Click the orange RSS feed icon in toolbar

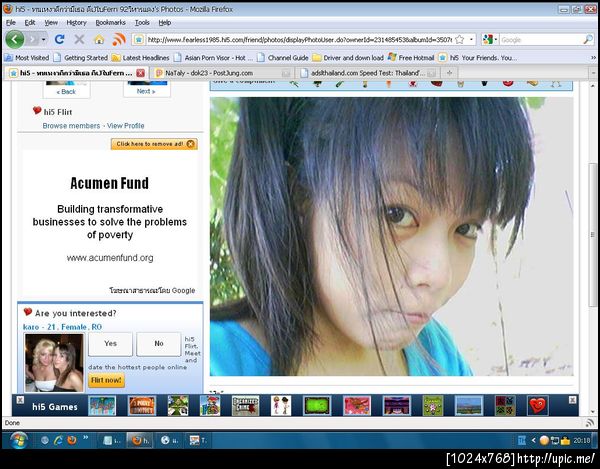point(119,39)
